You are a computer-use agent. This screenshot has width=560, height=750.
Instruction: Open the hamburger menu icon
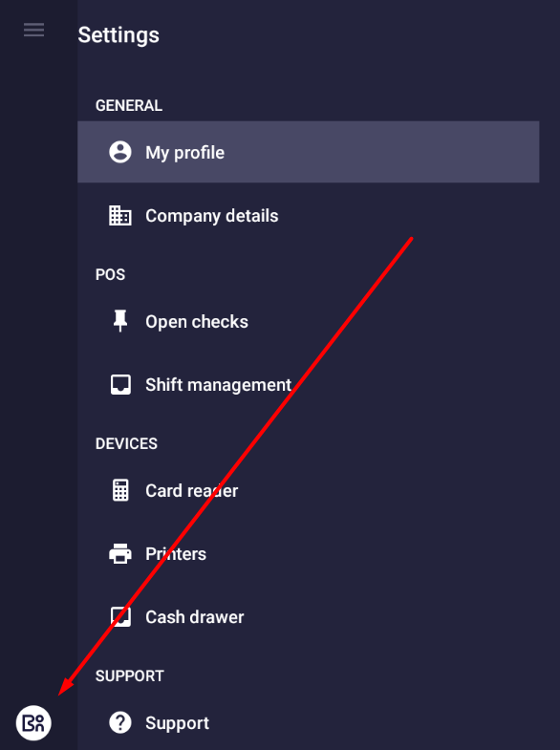pos(34,30)
